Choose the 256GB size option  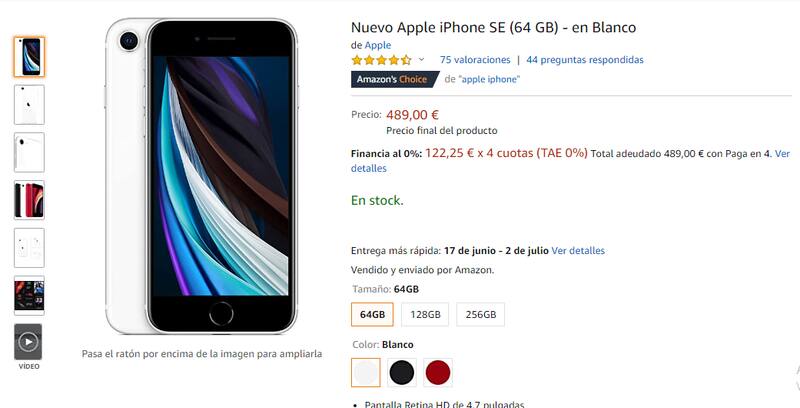[x=481, y=315]
